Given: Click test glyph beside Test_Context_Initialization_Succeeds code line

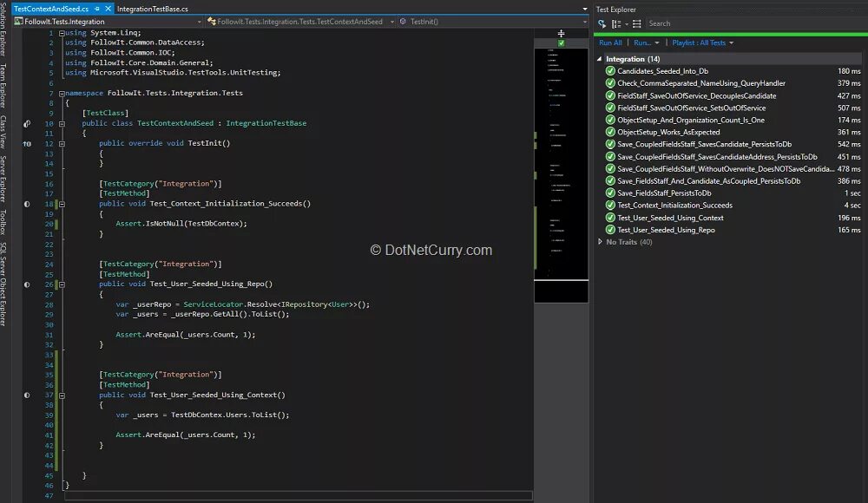Looking at the screenshot, I should pyautogui.click(x=27, y=204).
